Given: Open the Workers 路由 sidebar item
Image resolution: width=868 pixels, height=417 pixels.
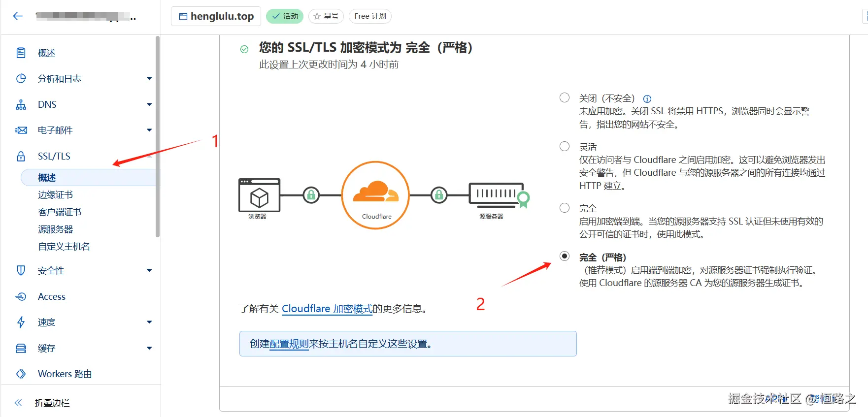Looking at the screenshot, I should click(x=65, y=374).
